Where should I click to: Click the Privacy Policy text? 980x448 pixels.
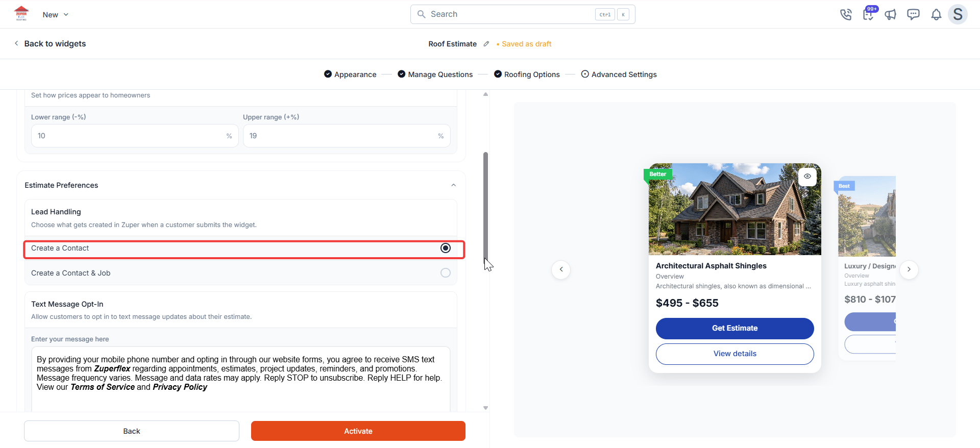coord(180,387)
